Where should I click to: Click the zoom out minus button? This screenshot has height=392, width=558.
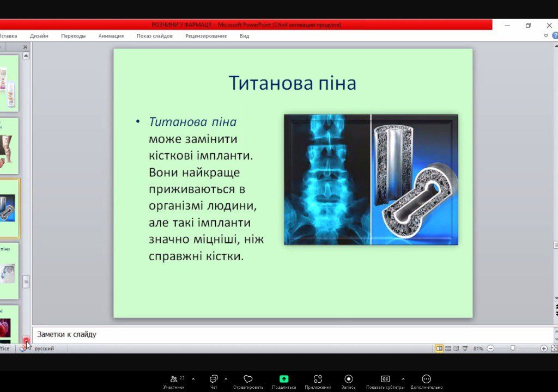490,348
